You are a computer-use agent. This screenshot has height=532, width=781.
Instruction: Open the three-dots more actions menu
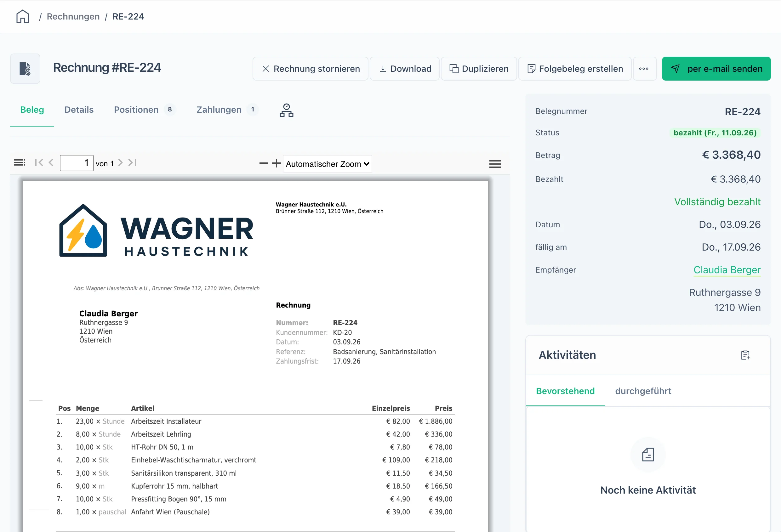coord(644,69)
